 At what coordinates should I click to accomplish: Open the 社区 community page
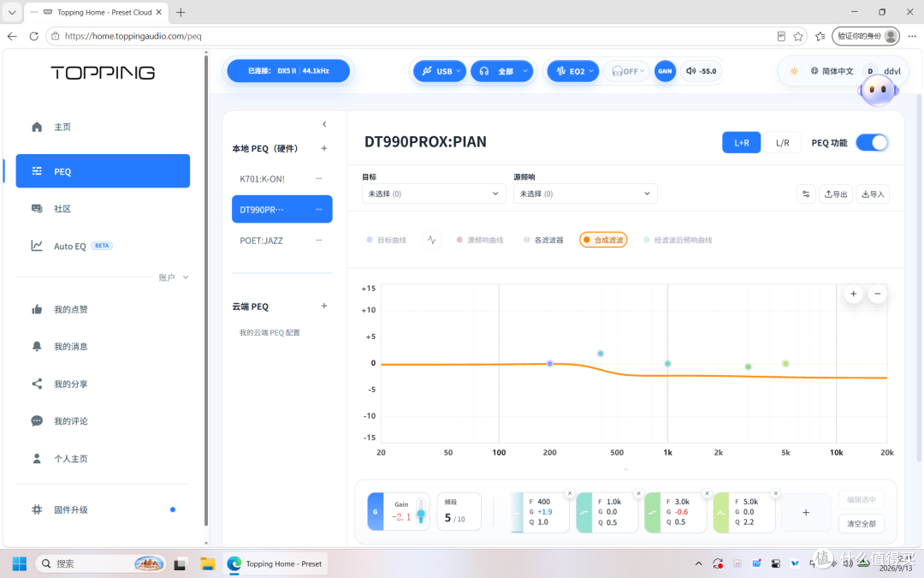point(103,209)
